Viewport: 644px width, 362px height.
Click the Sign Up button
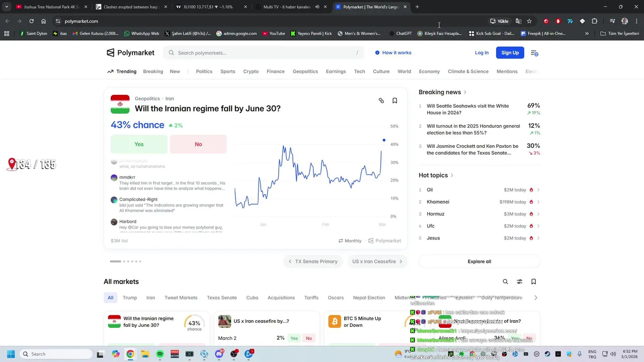pyautogui.click(x=510, y=53)
